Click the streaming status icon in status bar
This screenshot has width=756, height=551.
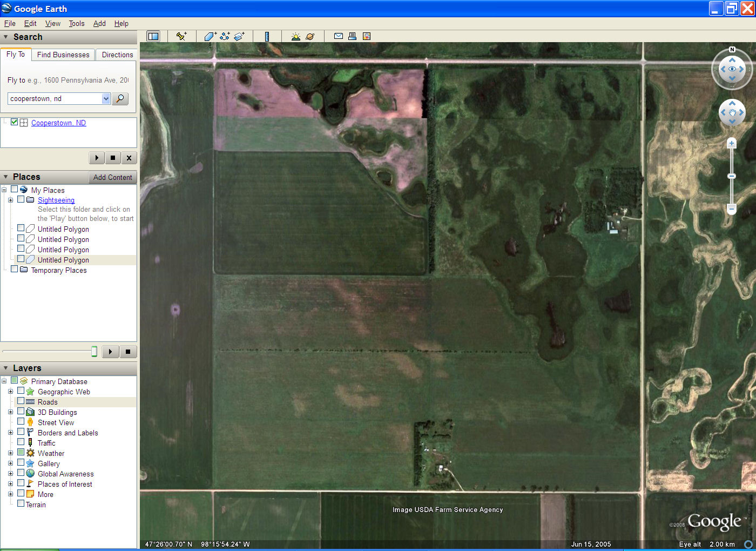(748, 545)
